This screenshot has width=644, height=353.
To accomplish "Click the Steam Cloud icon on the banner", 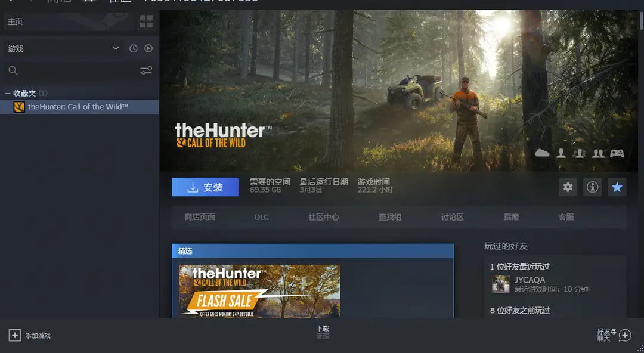I will (x=542, y=153).
